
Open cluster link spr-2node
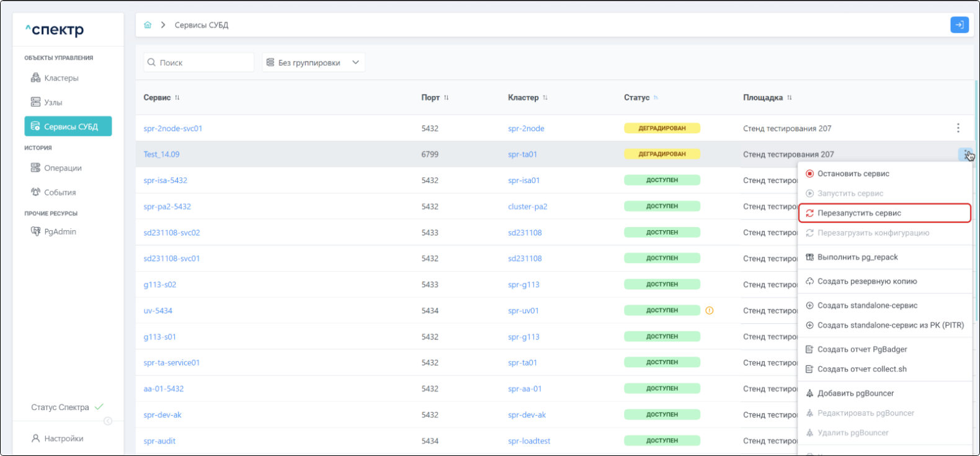pos(526,128)
